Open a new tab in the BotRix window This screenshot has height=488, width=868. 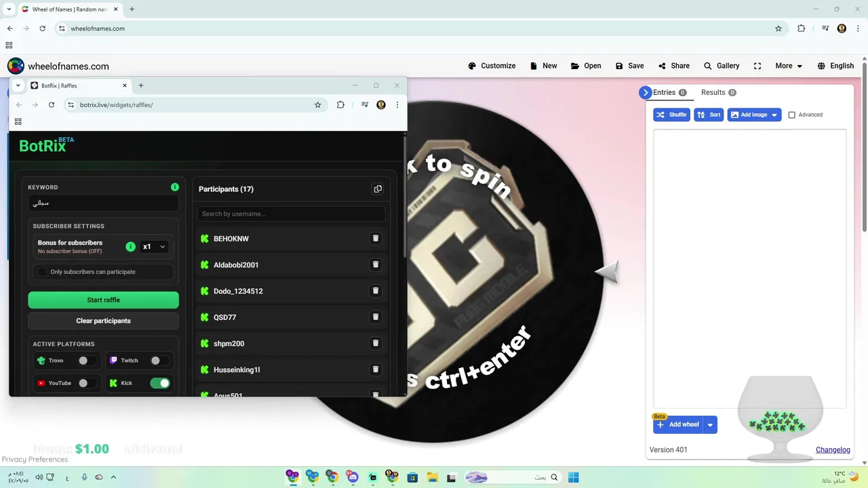(141, 85)
